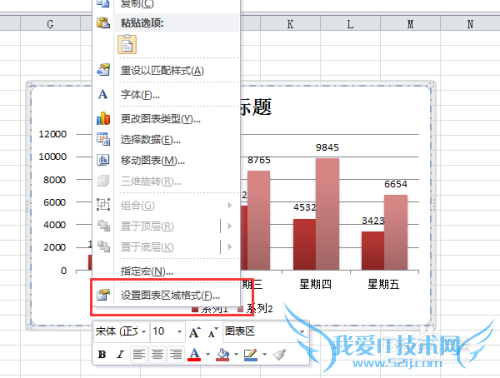This screenshot has width=500, height=378.
Task: Increase font size with large A button
Action: (195, 332)
